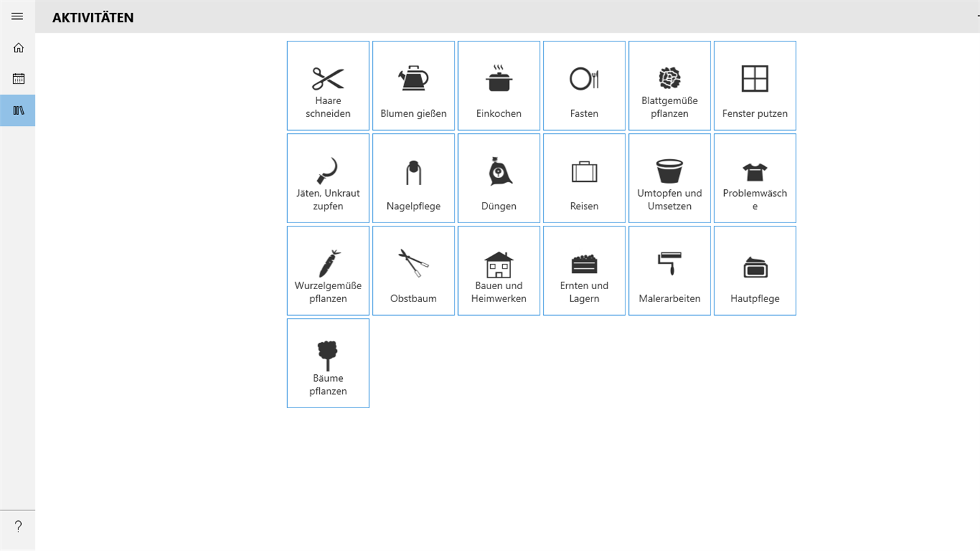
Task: Open the hamburger navigation menu
Action: [x=18, y=16]
